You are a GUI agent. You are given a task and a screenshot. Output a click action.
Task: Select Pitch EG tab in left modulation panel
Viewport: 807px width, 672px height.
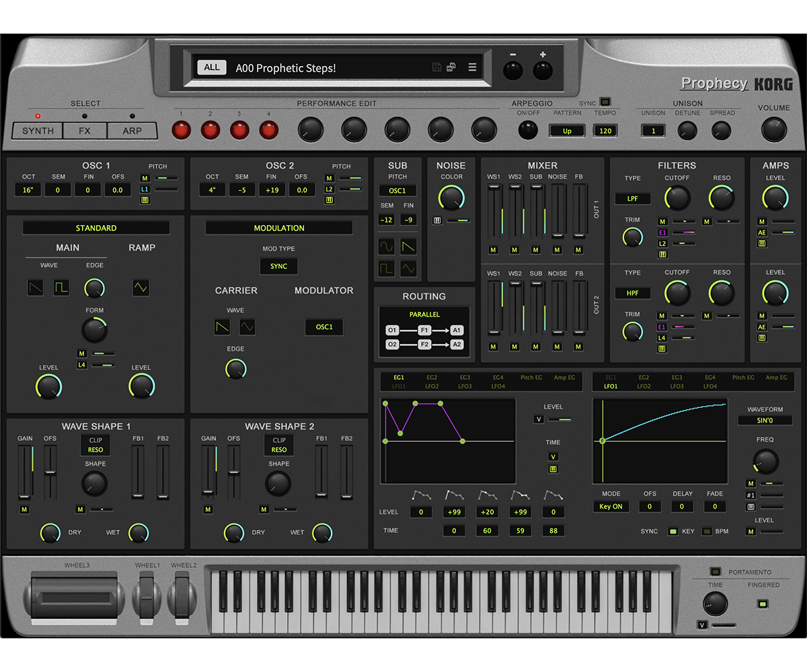(x=531, y=378)
